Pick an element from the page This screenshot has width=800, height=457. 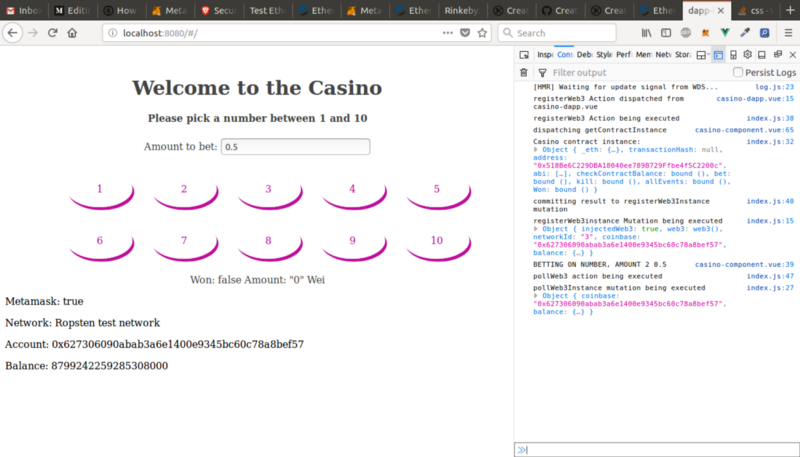pos(524,55)
